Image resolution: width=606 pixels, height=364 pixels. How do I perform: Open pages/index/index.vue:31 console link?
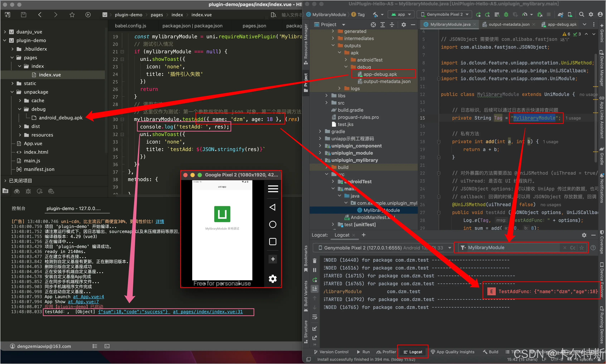(208, 312)
